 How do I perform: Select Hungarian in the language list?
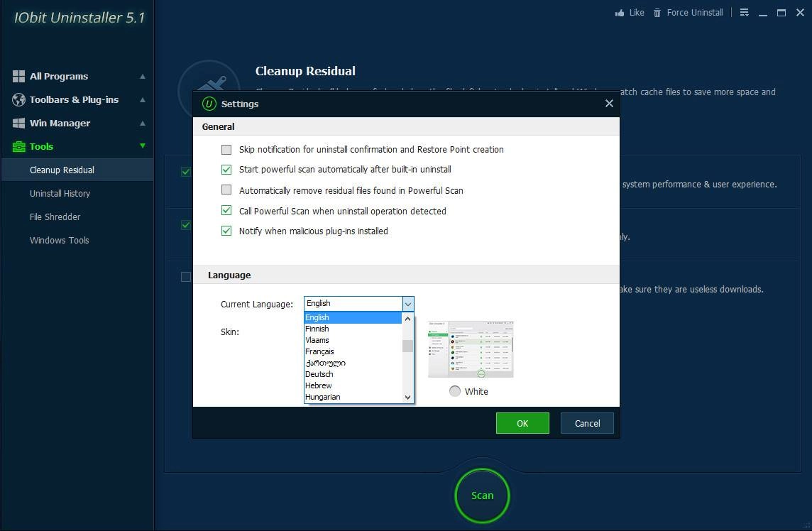coord(353,398)
